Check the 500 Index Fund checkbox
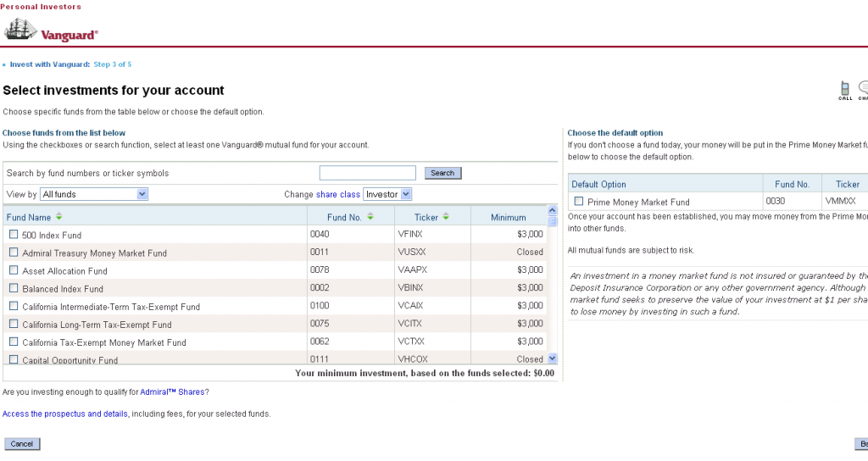868x461 pixels. [14, 235]
